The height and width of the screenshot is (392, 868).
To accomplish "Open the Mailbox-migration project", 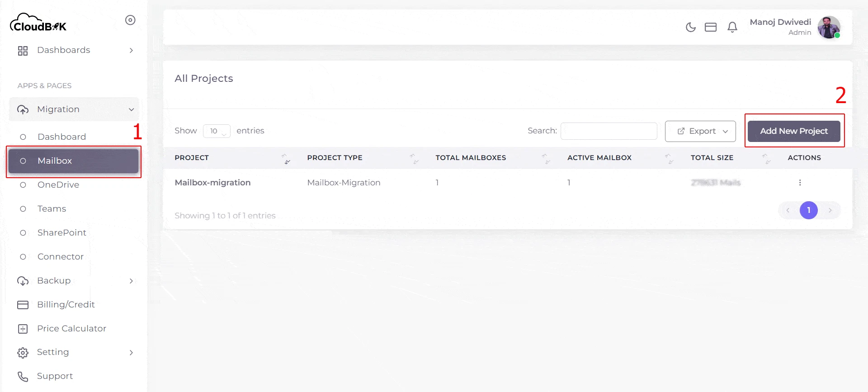I will click(x=212, y=183).
